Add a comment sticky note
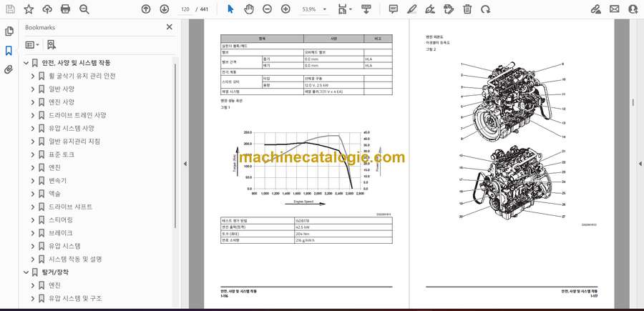Image resolution: width=644 pixels, height=311 pixels. 394,9
